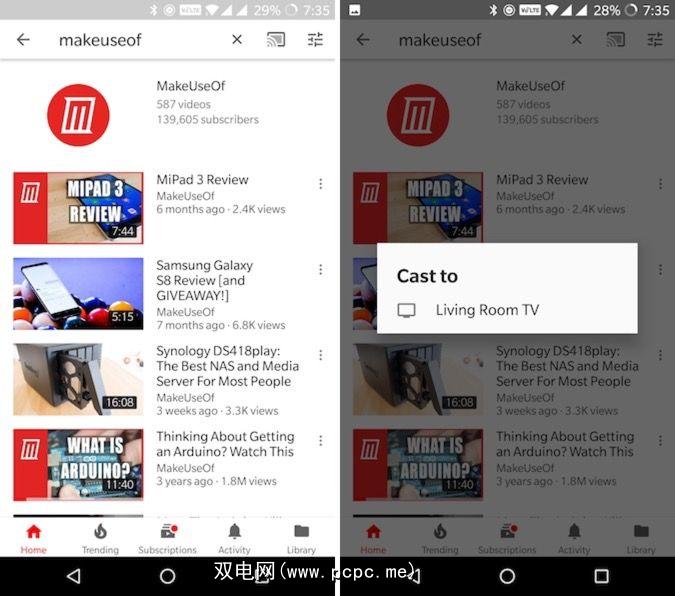
Task: Open the more options menu for MiPad 3 Review in the left screen
Action: (x=321, y=184)
